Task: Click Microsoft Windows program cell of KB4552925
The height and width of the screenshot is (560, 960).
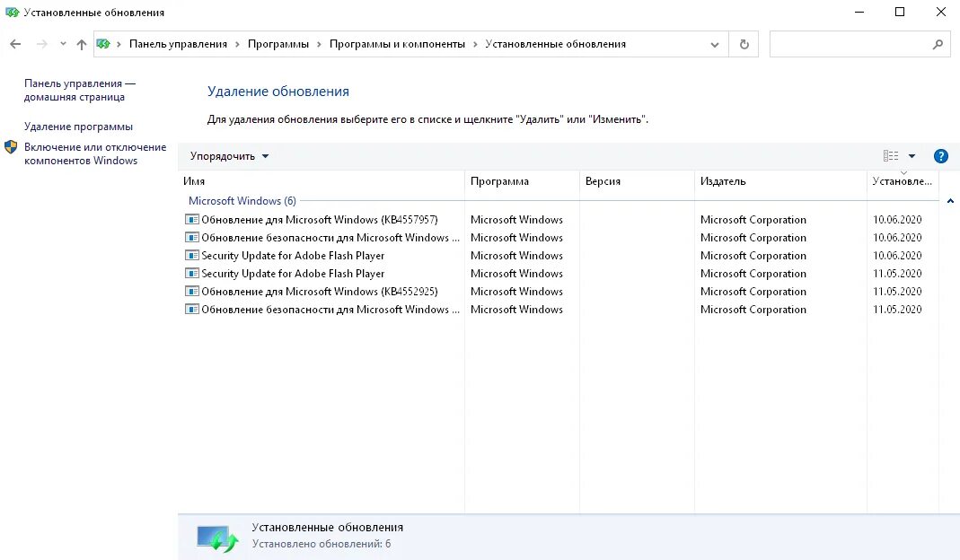Action: pos(516,292)
